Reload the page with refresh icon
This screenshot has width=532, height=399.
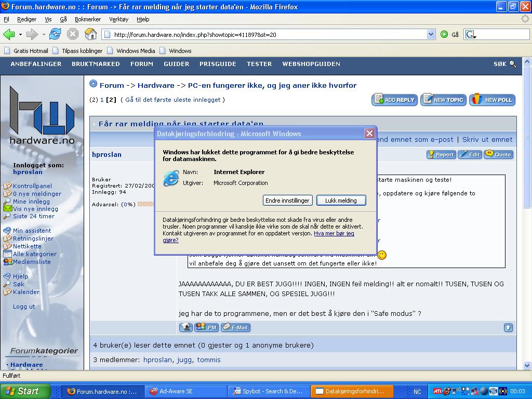[x=55, y=34]
